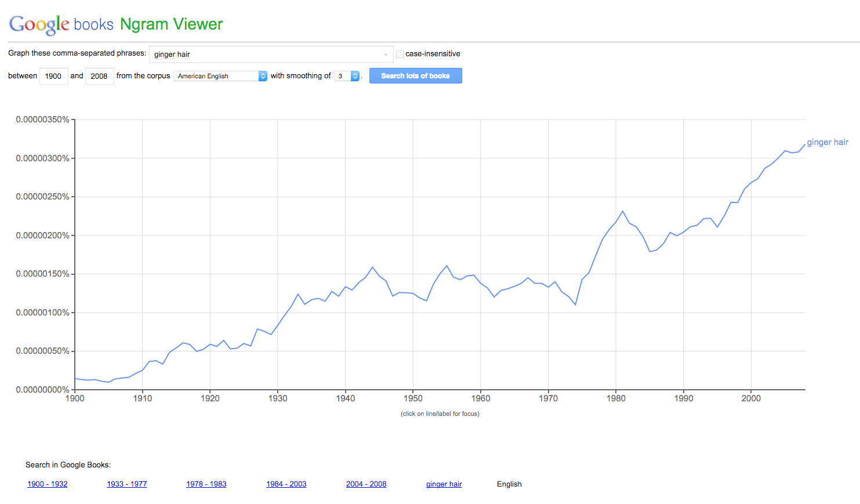Open the American English corpus dropdown

pyautogui.click(x=220, y=76)
